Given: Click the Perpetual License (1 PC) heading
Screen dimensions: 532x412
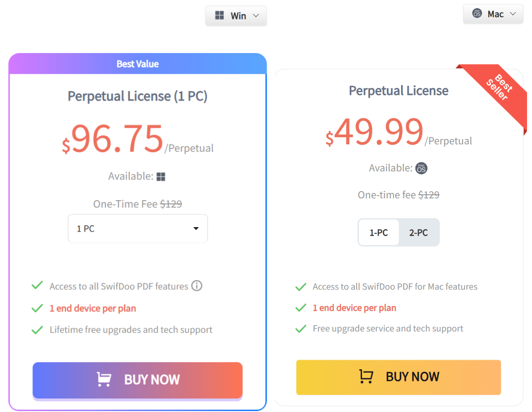Looking at the screenshot, I should (x=138, y=96).
